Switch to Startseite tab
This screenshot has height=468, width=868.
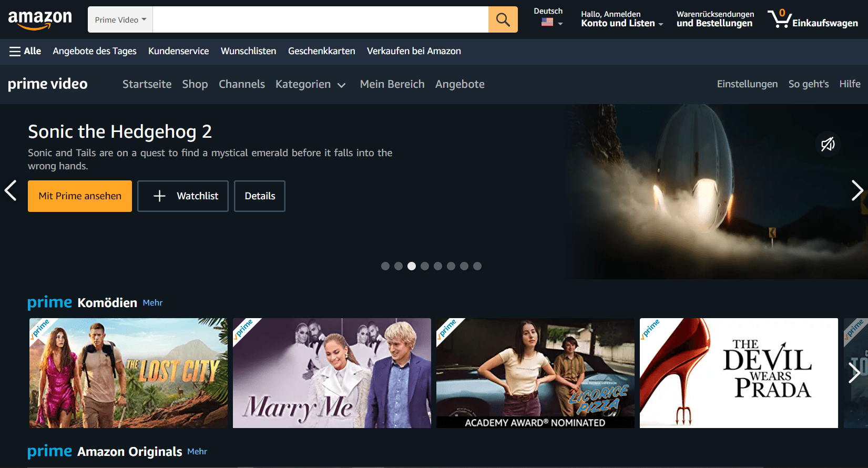click(147, 84)
